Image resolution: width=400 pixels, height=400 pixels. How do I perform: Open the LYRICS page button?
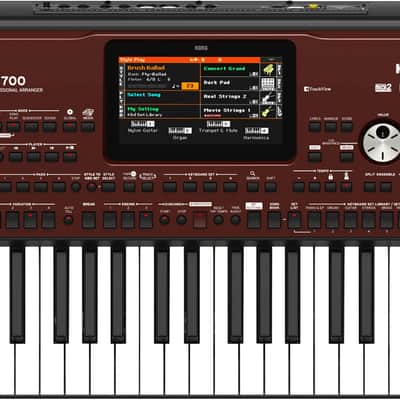315,126
